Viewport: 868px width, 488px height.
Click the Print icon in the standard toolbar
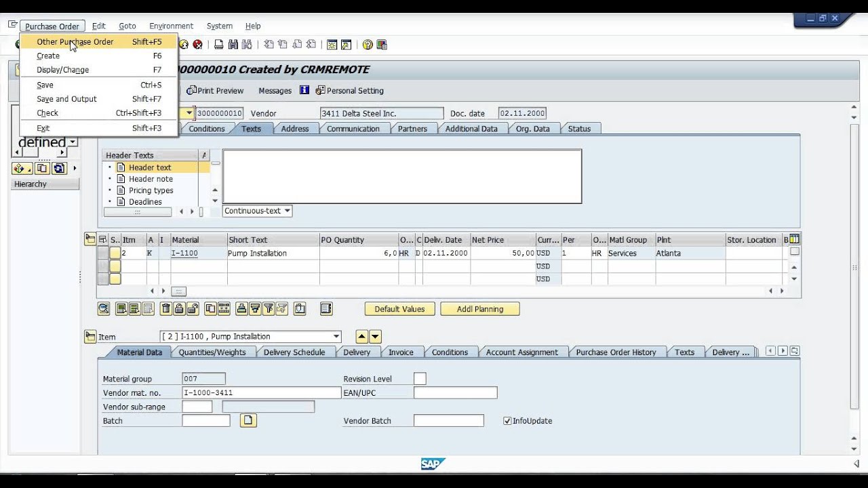pyautogui.click(x=218, y=45)
